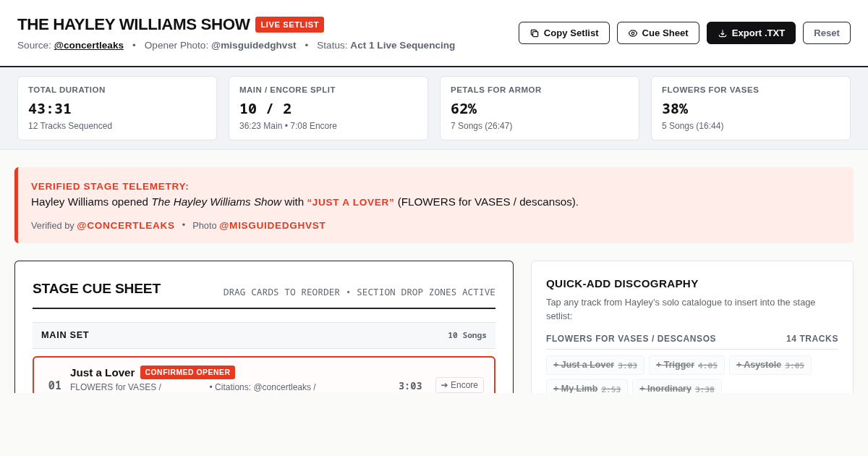Click the VERIFIED STAGE TELEMETRY label
The height and width of the screenshot is (456, 868).
(x=110, y=186)
